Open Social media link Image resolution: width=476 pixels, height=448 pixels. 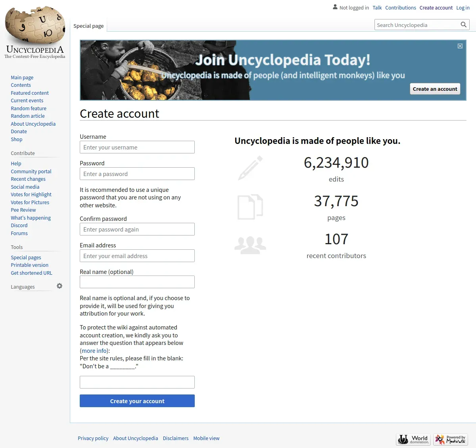25,187
